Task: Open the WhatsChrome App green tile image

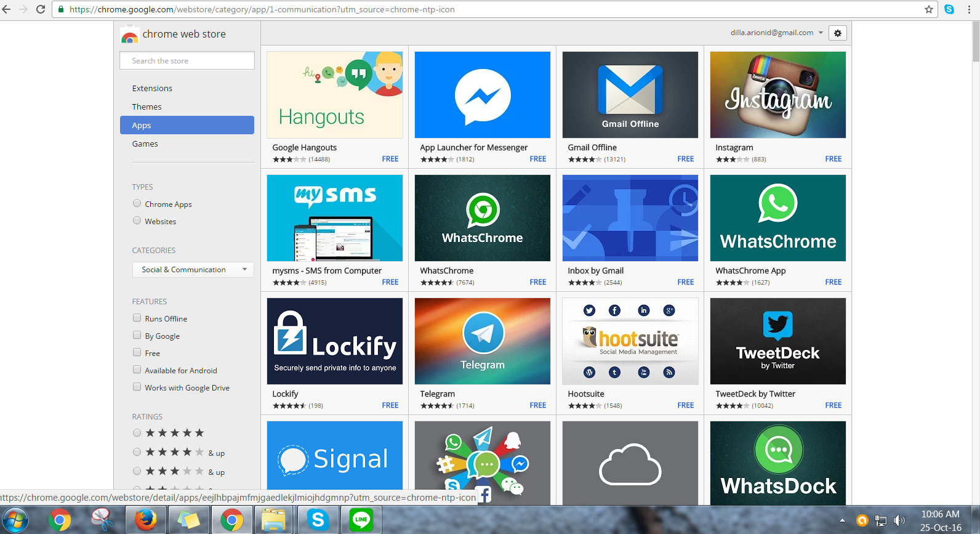Action: (778, 218)
